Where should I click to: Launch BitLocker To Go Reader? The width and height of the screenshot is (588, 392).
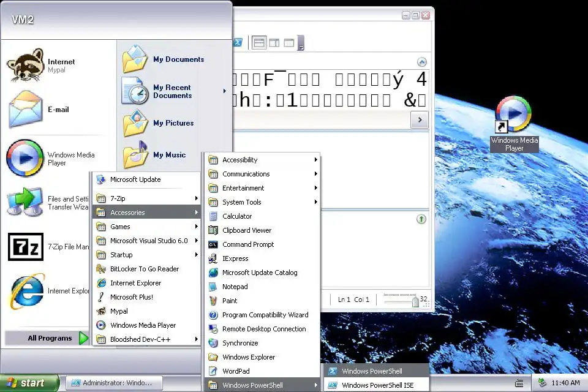(x=146, y=269)
